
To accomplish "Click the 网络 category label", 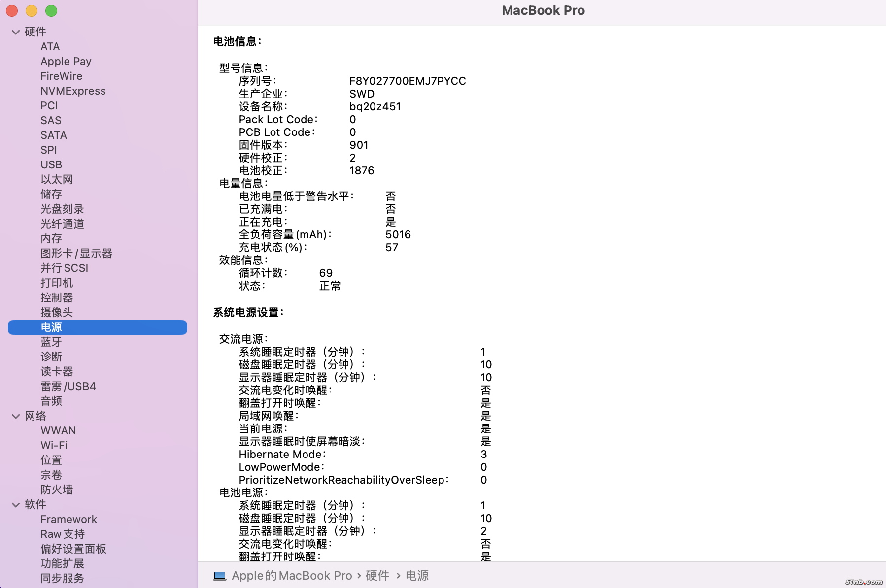I will 35,416.
